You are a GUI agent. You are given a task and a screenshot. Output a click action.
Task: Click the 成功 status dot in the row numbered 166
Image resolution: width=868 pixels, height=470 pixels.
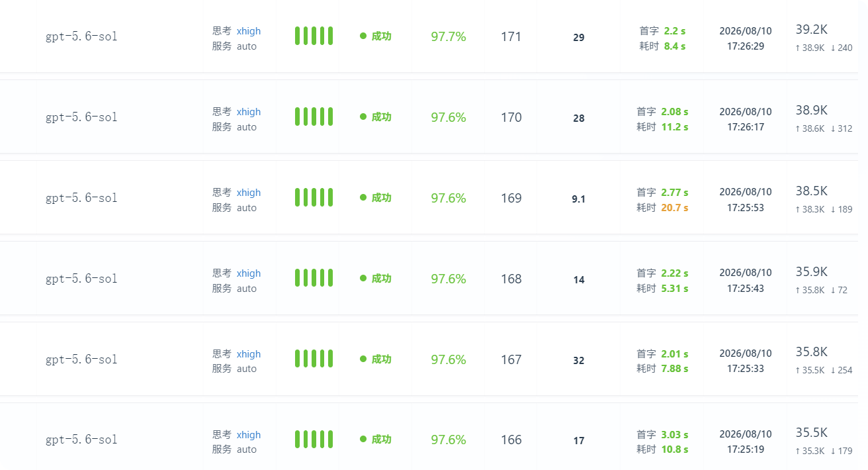coord(363,440)
